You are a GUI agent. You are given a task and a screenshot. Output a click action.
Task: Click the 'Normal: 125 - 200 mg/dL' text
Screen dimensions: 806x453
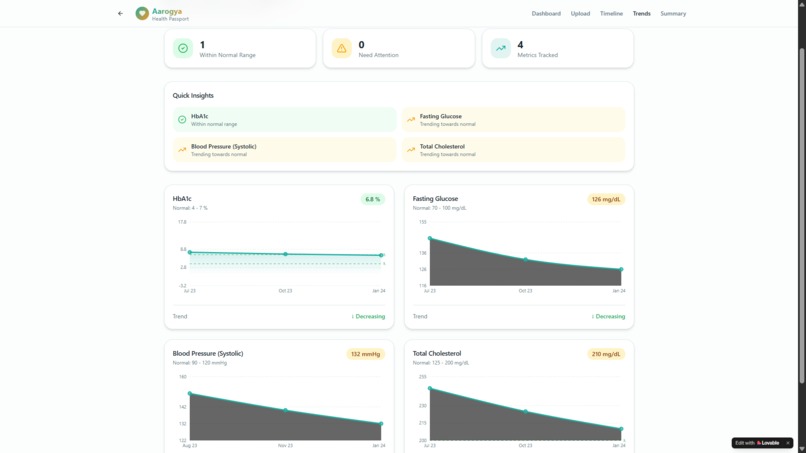pos(441,363)
